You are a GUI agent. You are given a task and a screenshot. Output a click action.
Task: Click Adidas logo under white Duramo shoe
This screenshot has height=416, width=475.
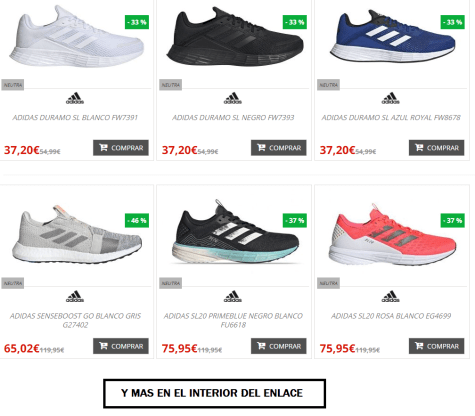(x=75, y=98)
